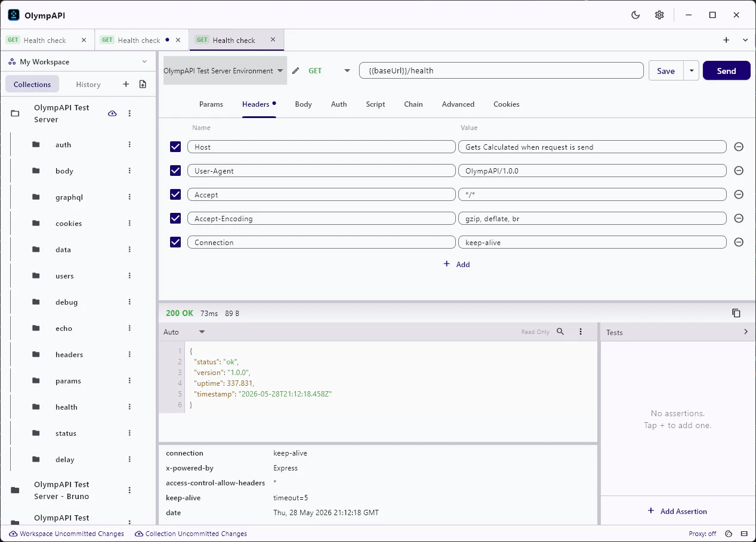Viewport: 756px width, 542px height.
Task: Open settings gear icon
Action: pos(659,15)
